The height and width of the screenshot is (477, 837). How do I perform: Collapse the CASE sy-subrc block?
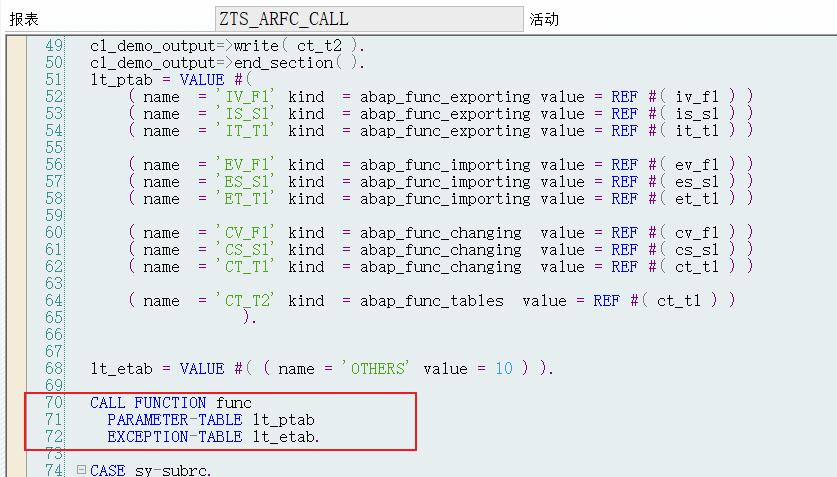(81, 470)
